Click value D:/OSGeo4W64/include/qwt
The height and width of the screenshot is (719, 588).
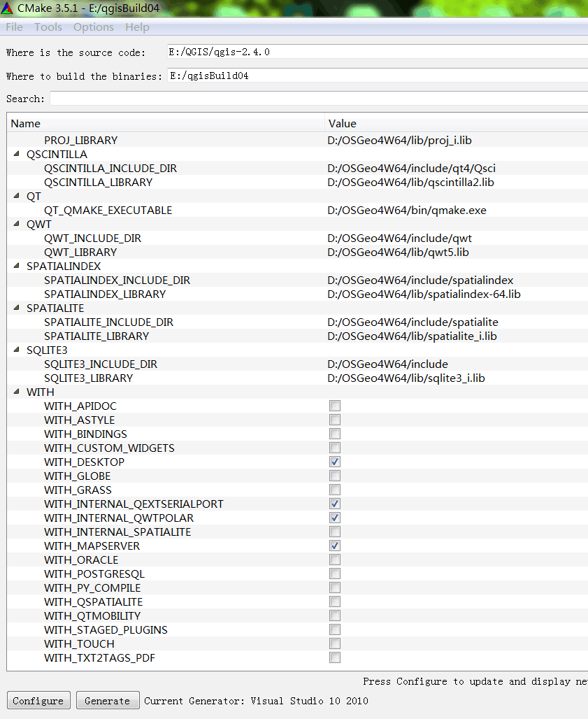click(399, 238)
